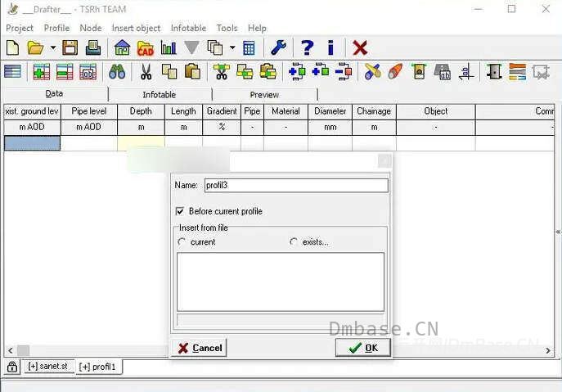Open the Tools menu
Viewport: 562px width, 392px height.
click(x=227, y=28)
